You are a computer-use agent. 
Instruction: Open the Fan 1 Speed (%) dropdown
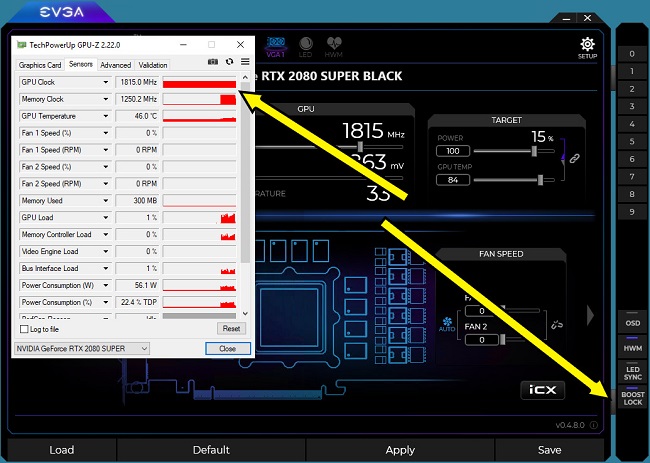tap(106, 133)
